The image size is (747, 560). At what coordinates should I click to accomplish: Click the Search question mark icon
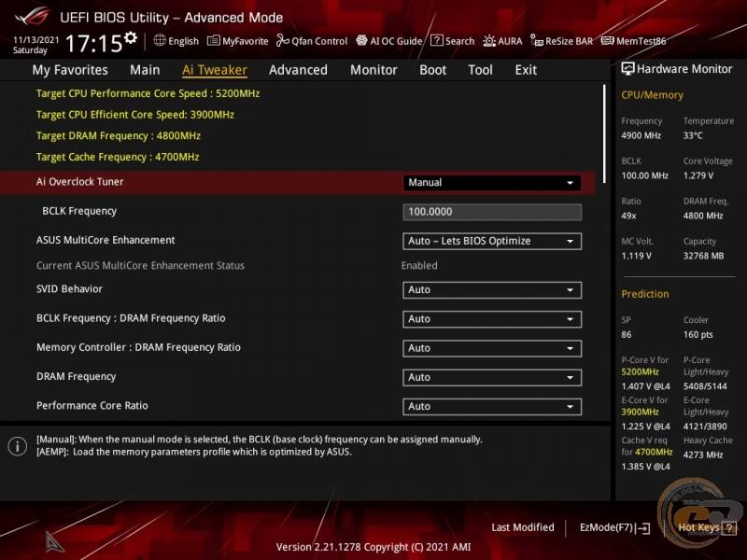(x=436, y=40)
